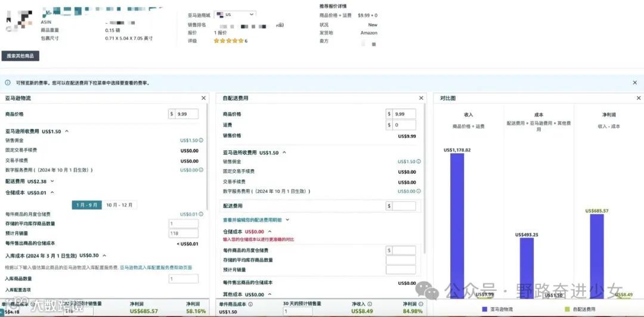Viewport: 644px width, 317px height.
Task: Collapse the 入库成本 US$0.30 section
Action: click(x=104, y=256)
